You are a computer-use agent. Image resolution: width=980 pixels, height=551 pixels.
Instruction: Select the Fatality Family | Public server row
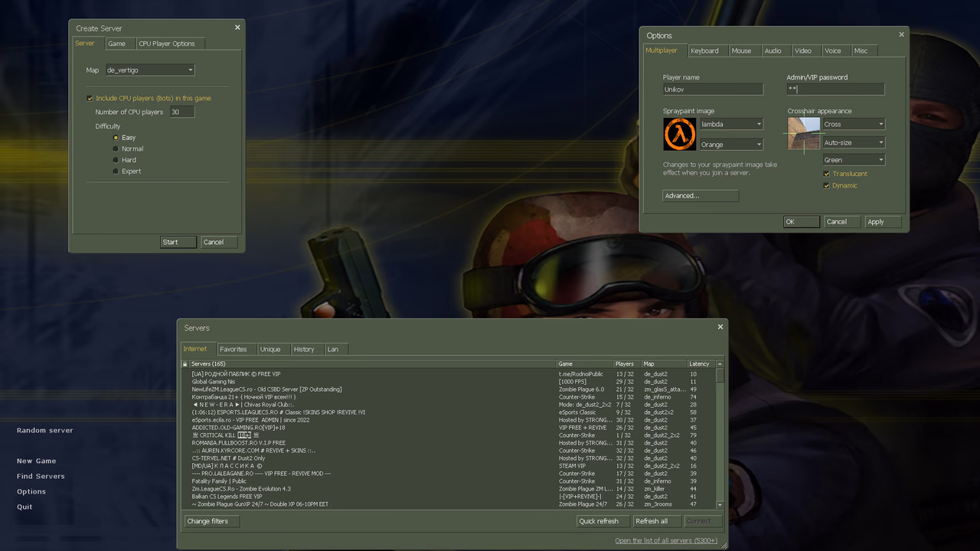point(449,481)
